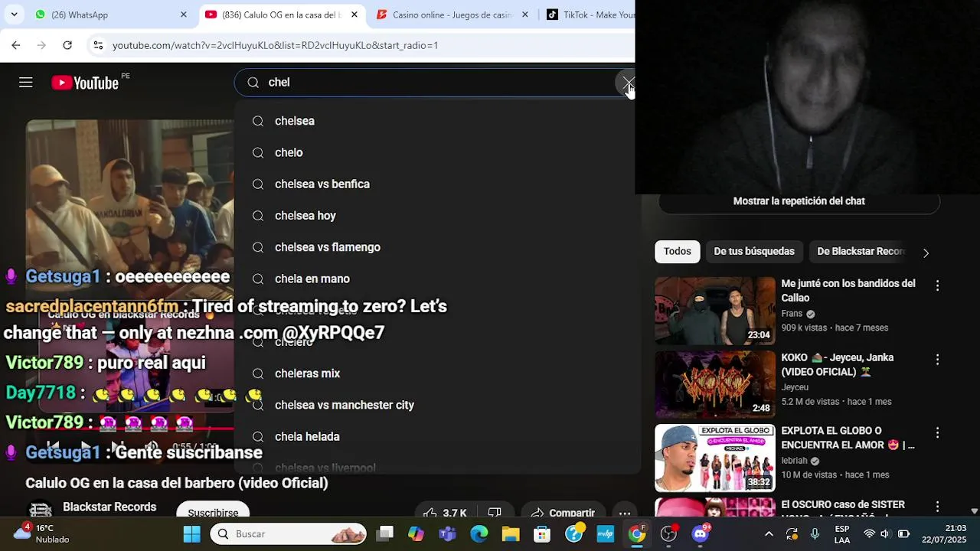
Task: Open options menu for KOKO video
Action: click(x=937, y=359)
